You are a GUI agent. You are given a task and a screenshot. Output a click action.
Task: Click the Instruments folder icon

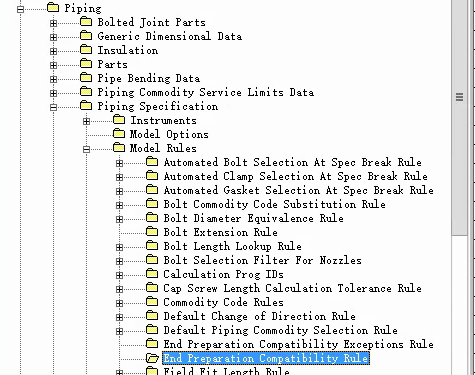tap(119, 119)
